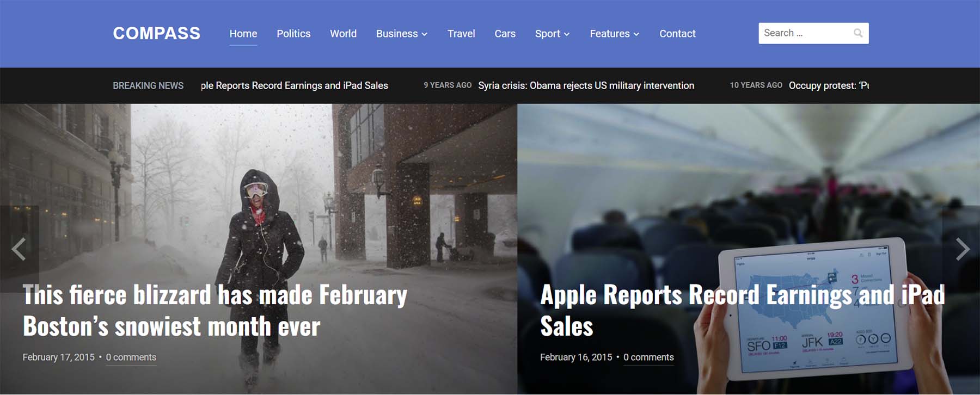
Task: Click the 'February 16, 2015' date
Action: coord(576,357)
